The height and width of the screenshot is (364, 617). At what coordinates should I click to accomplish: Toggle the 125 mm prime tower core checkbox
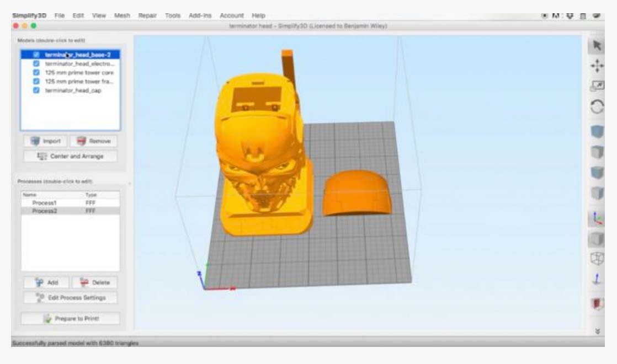[x=36, y=73]
